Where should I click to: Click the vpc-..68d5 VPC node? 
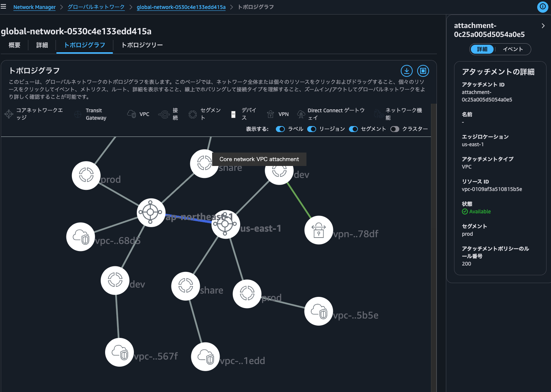81,237
